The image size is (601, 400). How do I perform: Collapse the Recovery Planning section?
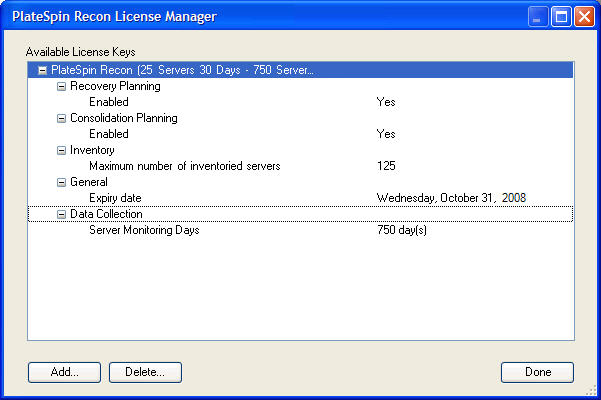point(61,87)
